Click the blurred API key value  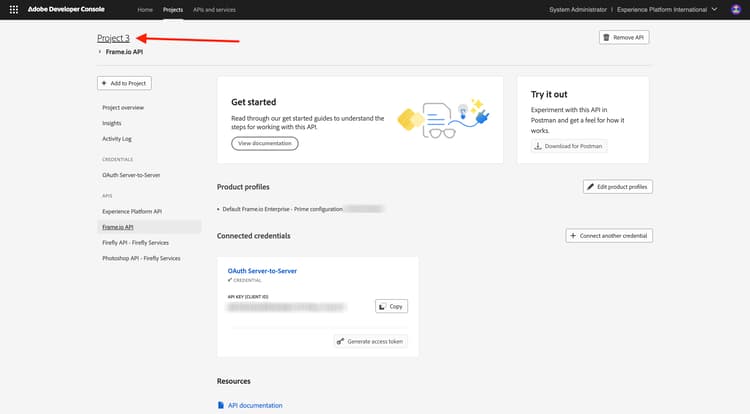click(x=286, y=307)
